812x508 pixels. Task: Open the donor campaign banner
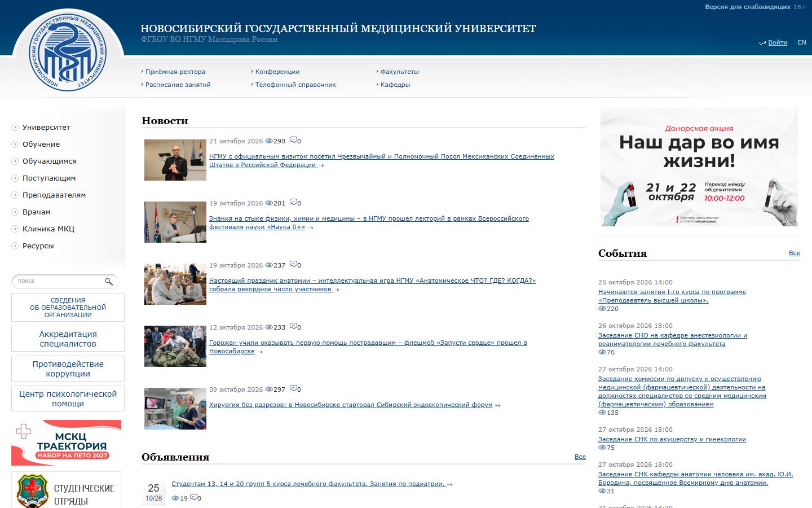tap(699, 167)
